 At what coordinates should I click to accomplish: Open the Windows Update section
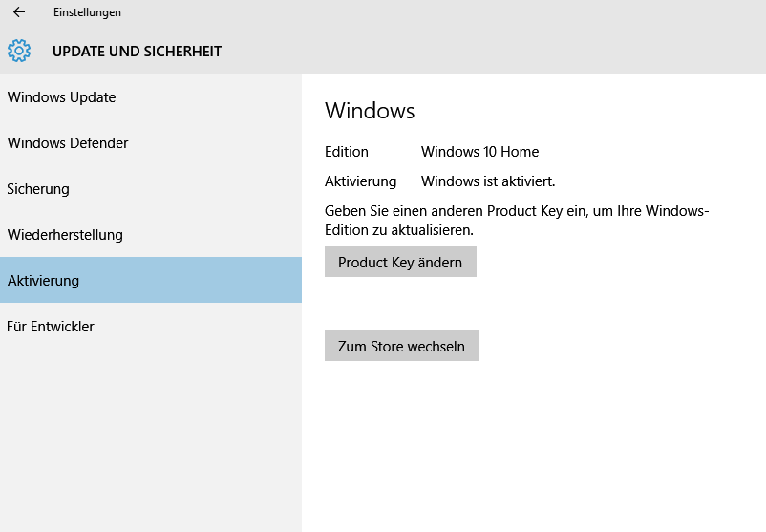tap(61, 97)
